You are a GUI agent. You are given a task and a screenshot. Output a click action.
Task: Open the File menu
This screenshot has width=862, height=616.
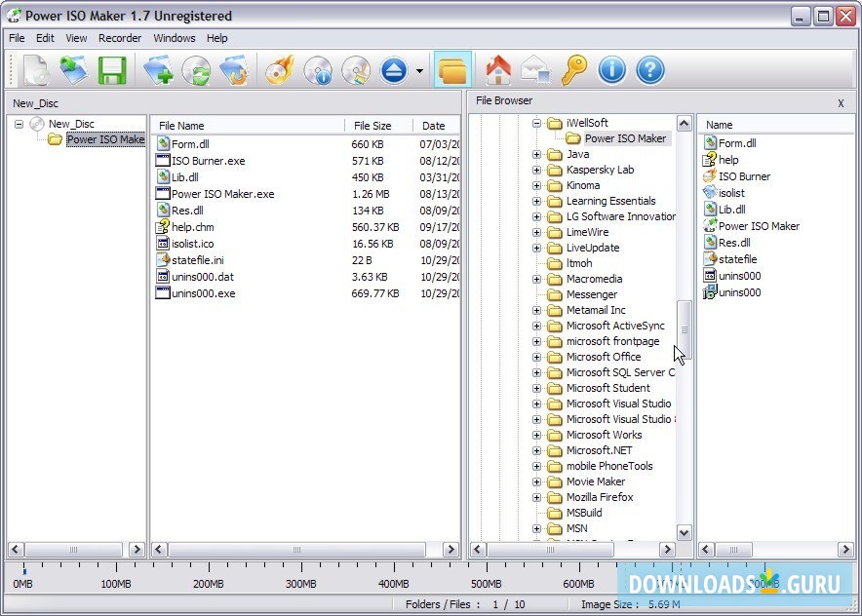pyautogui.click(x=17, y=38)
